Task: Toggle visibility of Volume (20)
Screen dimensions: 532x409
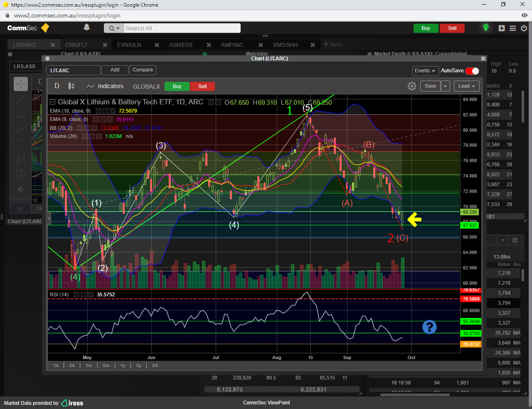Action: pyautogui.click(x=85, y=136)
